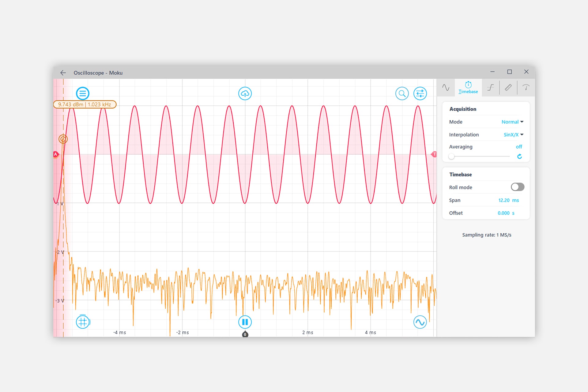Open the channels sine wave tab
588x392 pixels.
(446, 88)
